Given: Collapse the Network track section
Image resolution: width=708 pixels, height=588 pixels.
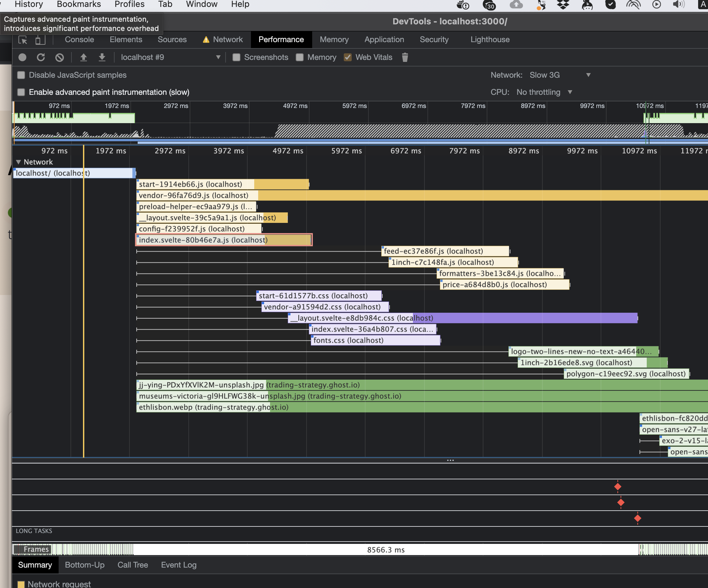Looking at the screenshot, I should [18, 162].
